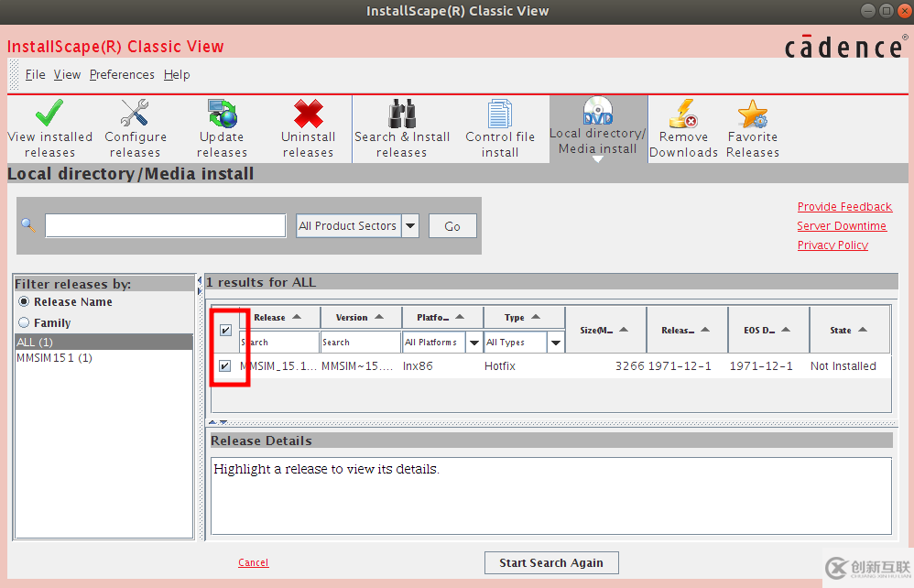Sort by EOS Date column arrow
The height and width of the screenshot is (588, 914).
[x=786, y=330]
